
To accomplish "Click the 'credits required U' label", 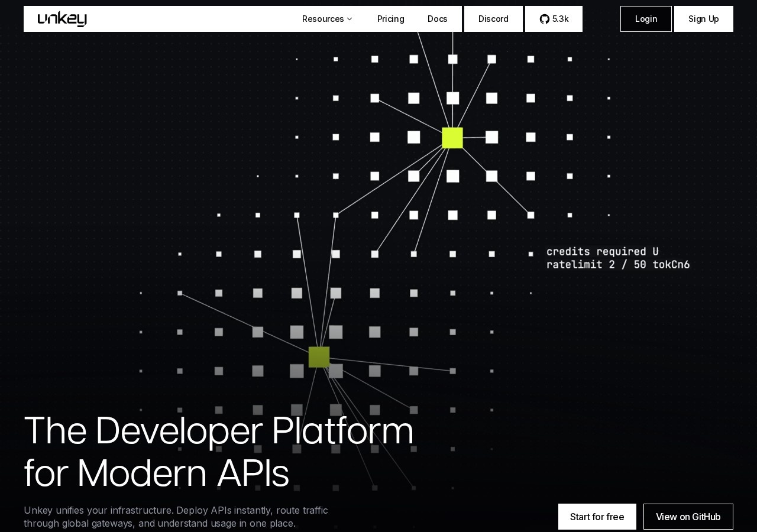I will (x=602, y=252).
